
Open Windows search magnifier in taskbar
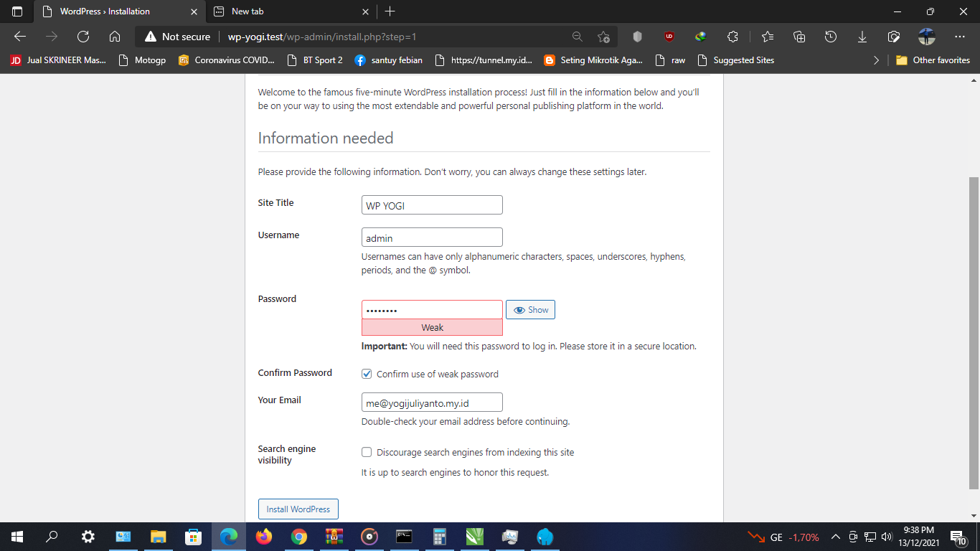tap(52, 537)
